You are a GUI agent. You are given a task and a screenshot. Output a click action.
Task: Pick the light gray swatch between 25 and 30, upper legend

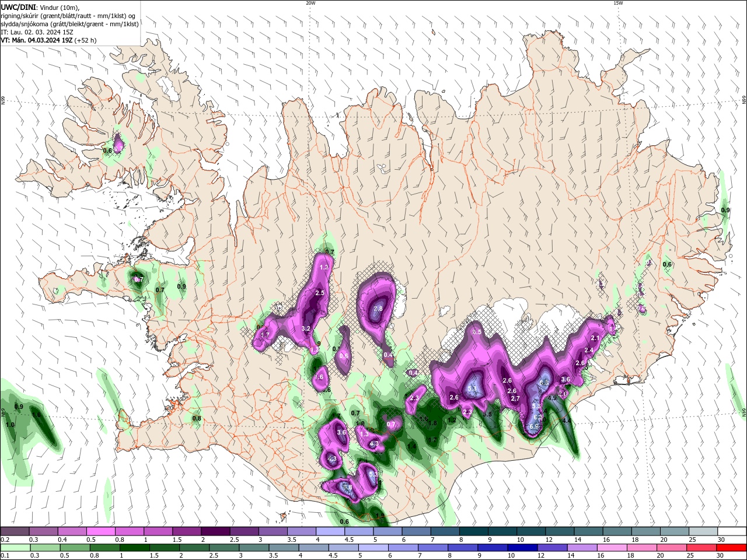coord(703,531)
